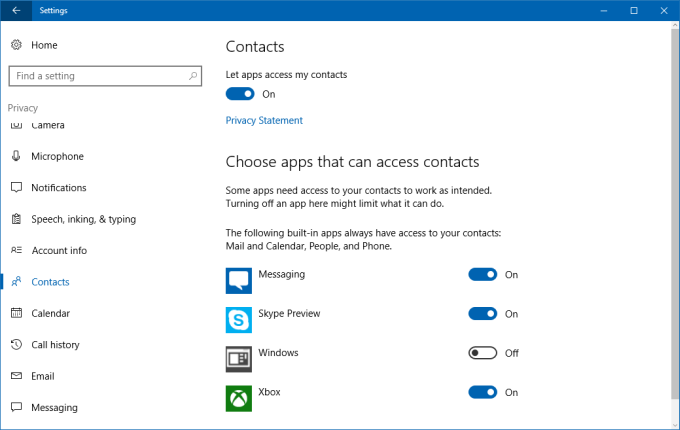The height and width of the screenshot is (430, 680).
Task: Click the Microphone icon in sidebar
Action: pyautogui.click(x=16, y=156)
